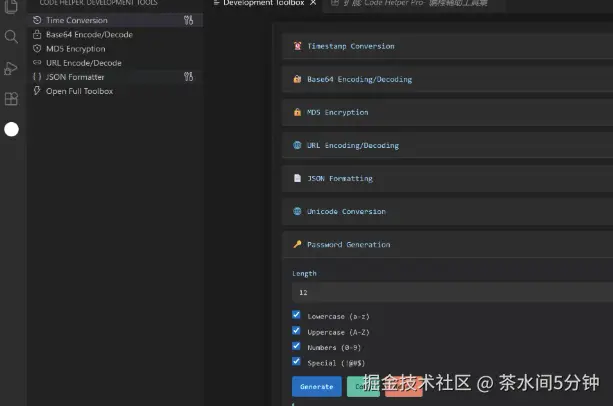Screen dimensions: 613x406
Task: Close the Development Toolbox tab
Action: coord(313,3)
